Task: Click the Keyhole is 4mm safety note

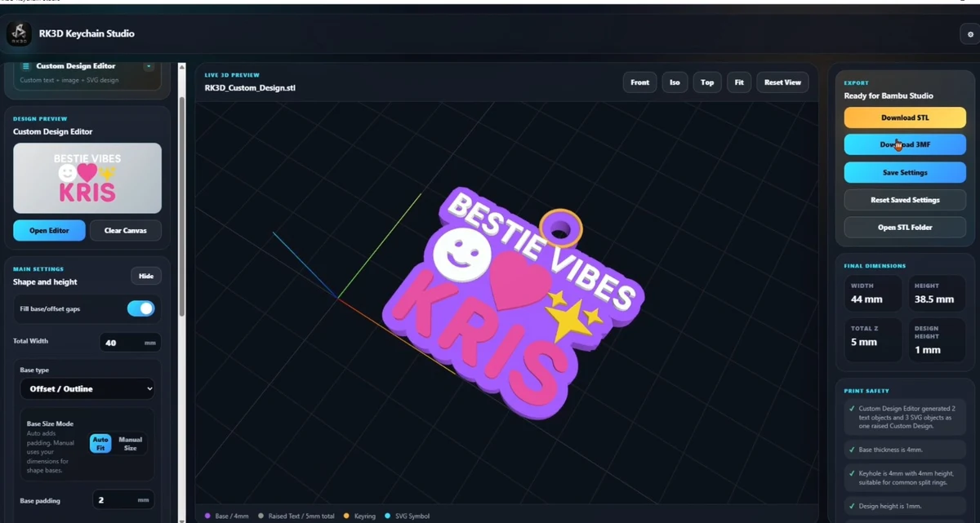Action: pos(905,477)
